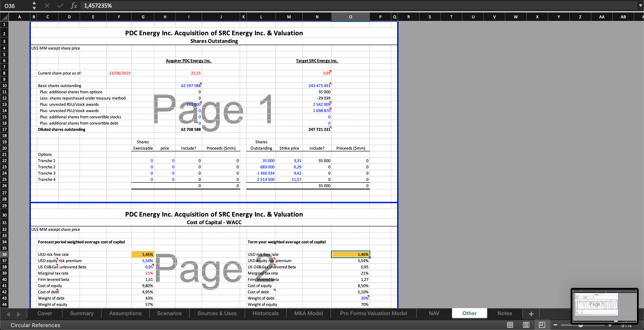Switch to Normal view icon
Viewport: 644px width, 330px height.
point(510,325)
